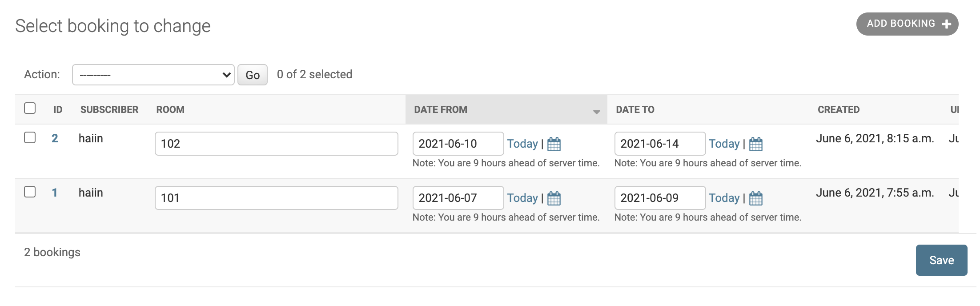This screenshot has height=306, width=980.
Task: Open calendar for booking 1 Date from
Action: coord(554,198)
